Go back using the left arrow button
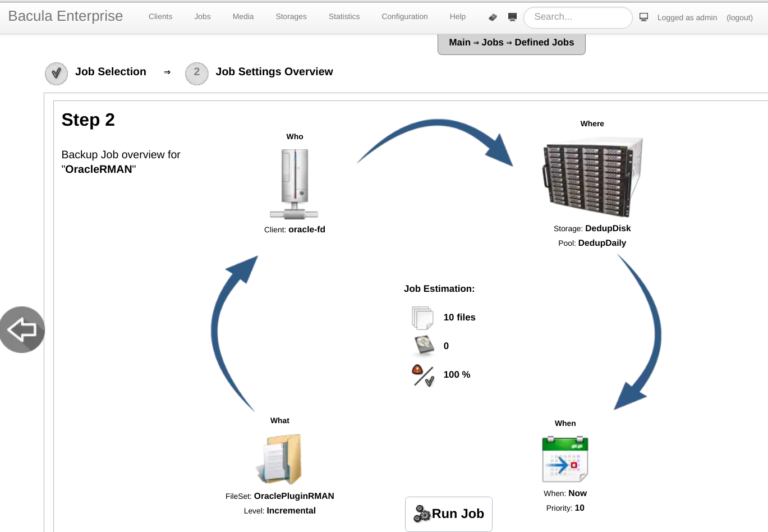The image size is (768, 532). (x=22, y=329)
